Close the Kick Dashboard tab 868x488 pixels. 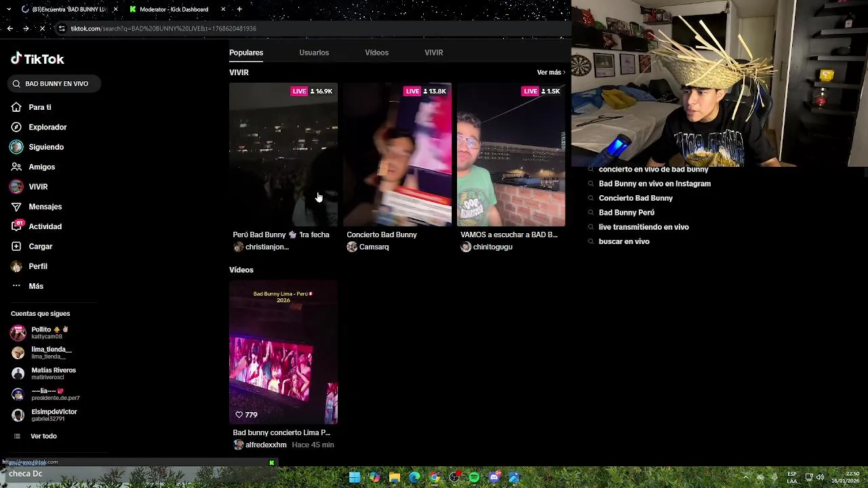tap(223, 9)
